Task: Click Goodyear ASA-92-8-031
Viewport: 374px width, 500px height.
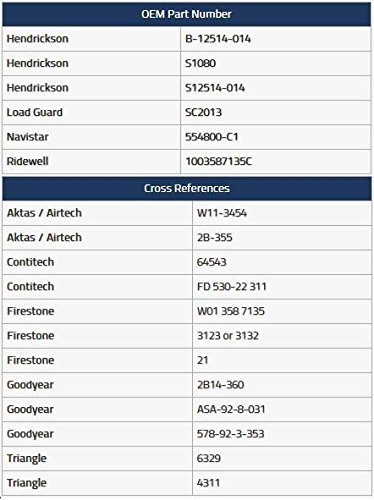Action: tap(231, 409)
